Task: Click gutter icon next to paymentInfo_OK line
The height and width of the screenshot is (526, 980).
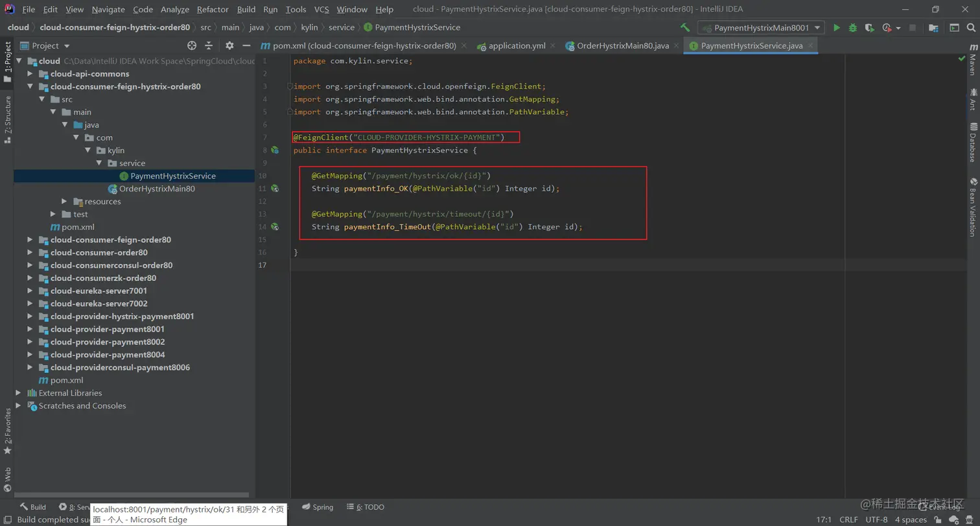Action: pos(275,189)
